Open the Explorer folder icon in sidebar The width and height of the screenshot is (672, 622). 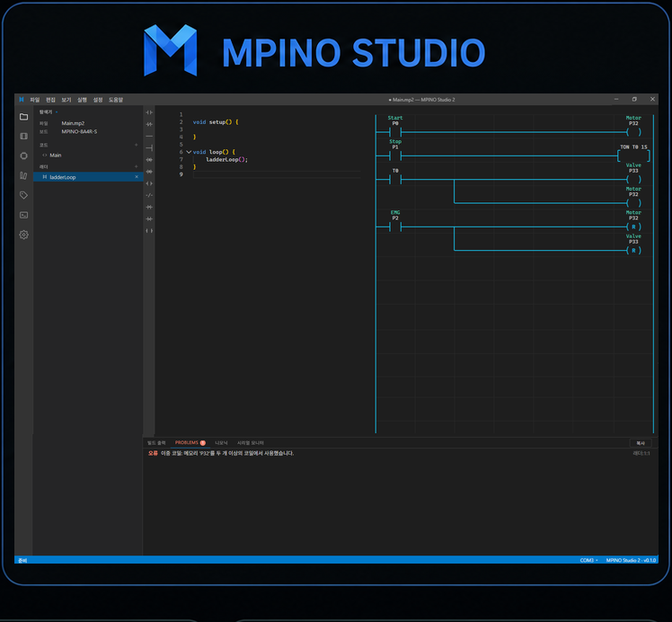[24, 117]
